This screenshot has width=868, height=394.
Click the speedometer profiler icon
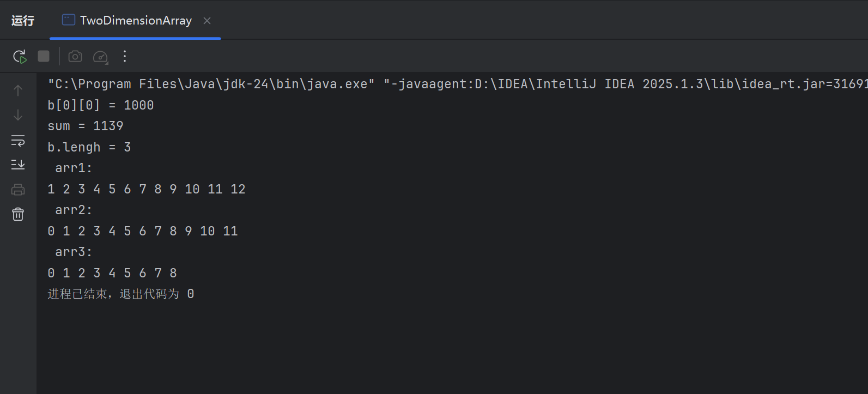coord(101,57)
